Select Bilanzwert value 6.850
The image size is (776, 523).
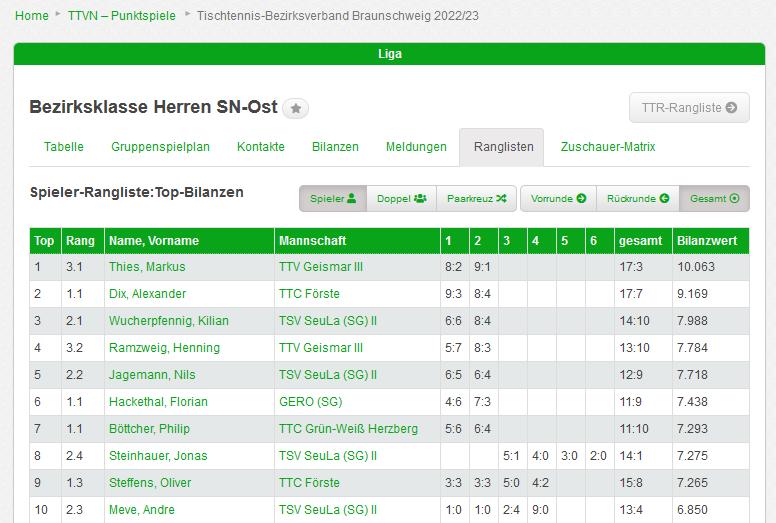692,510
